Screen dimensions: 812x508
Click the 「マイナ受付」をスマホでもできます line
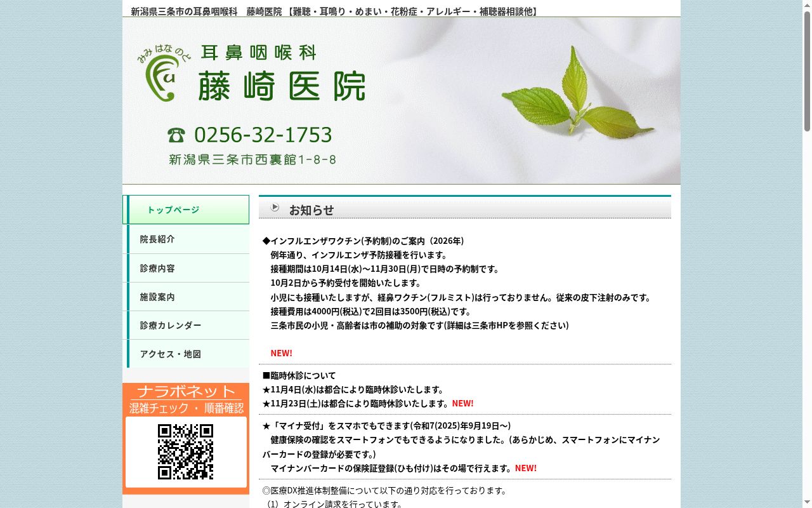pos(386,425)
